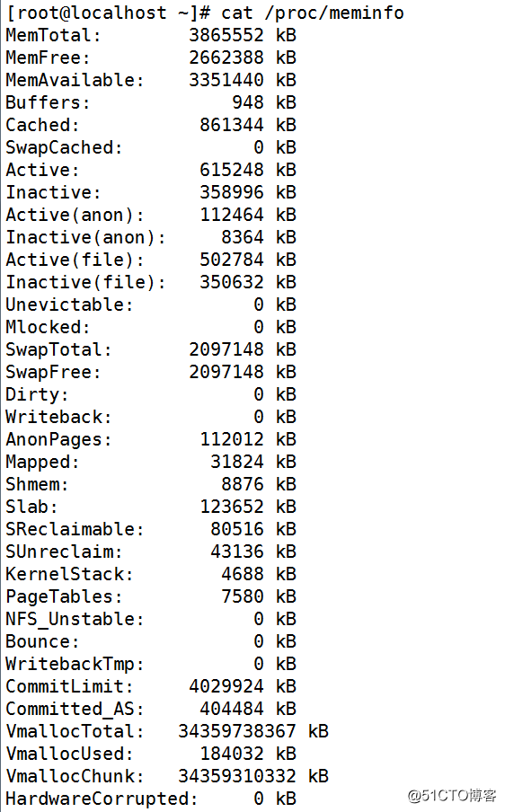Select the HardwareCorrupted label
Screen dimensions: 505x812
click(x=102, y=799)
